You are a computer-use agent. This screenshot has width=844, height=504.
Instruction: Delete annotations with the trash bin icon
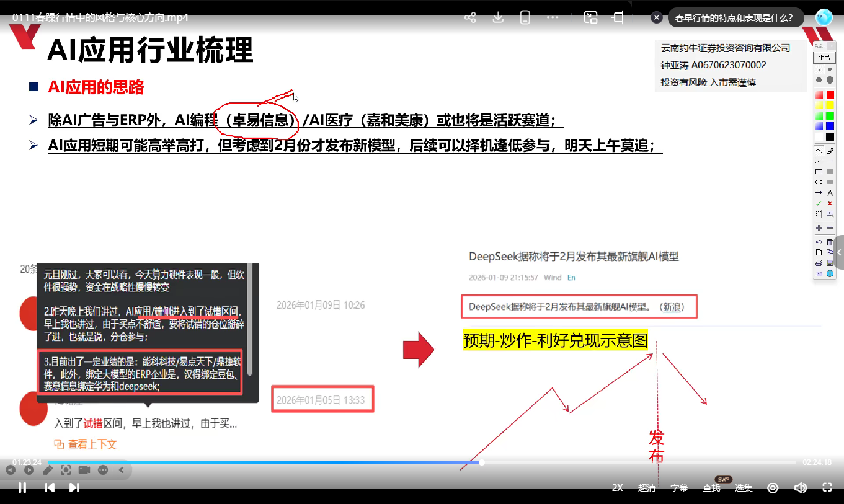coord(830,242)
